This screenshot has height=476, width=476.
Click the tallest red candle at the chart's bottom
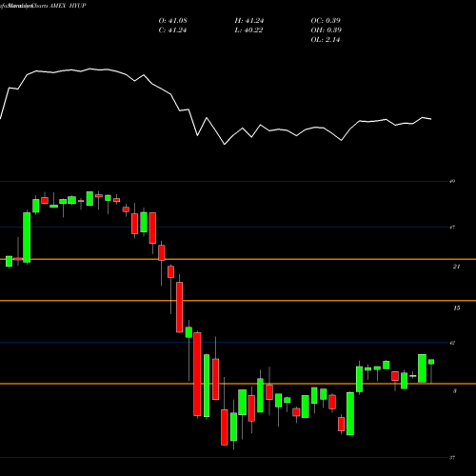coord(197,374)
